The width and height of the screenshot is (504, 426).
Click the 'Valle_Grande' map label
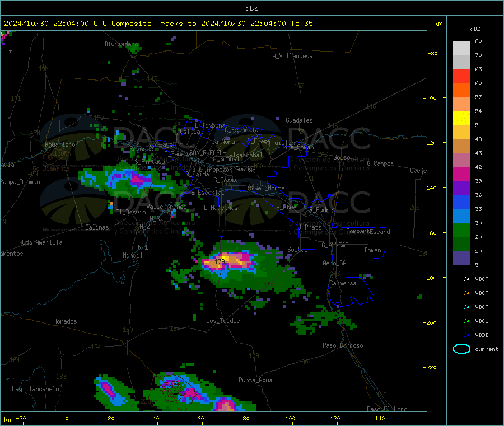166,206
